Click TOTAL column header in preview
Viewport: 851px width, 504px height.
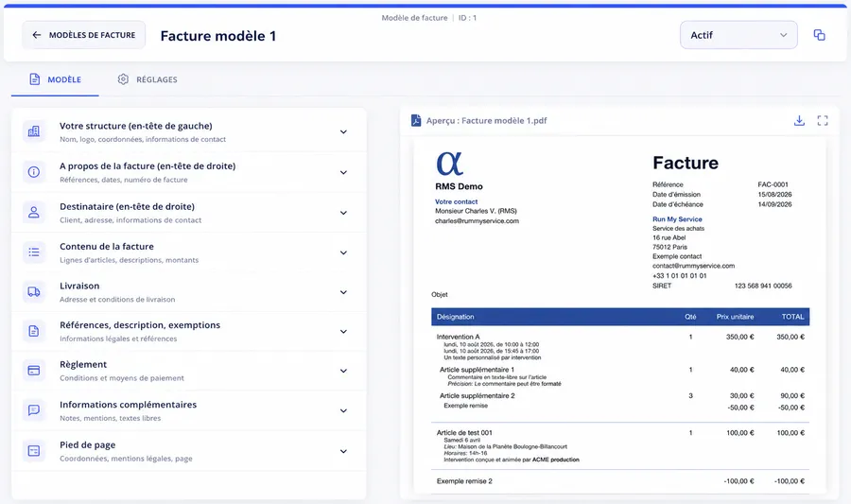[792, 317]
